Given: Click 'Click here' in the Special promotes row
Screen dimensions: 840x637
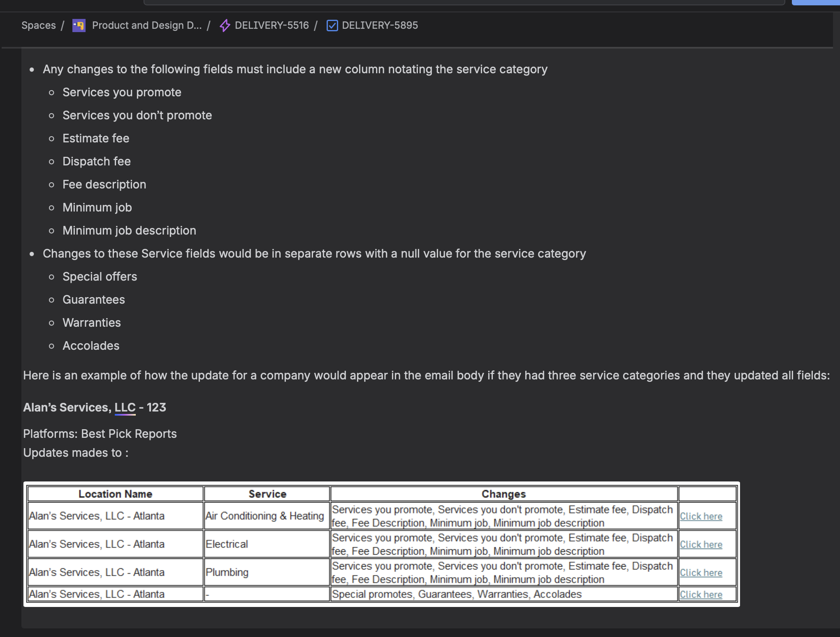Looking at the screenshot, I should point(701,595).
